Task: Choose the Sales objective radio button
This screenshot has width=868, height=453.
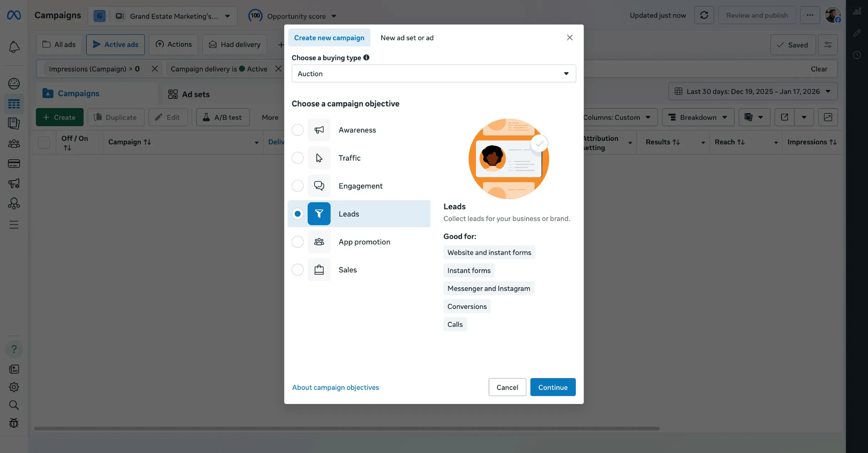Action: pyautogui.click(x=298, y=270)
